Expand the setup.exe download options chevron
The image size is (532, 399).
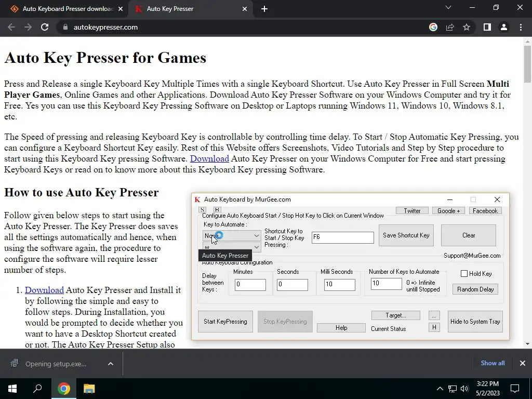[x=111, y=364]
